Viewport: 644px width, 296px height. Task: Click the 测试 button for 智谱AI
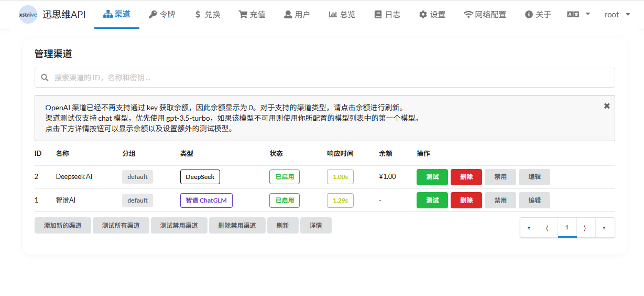click(432, 200)
